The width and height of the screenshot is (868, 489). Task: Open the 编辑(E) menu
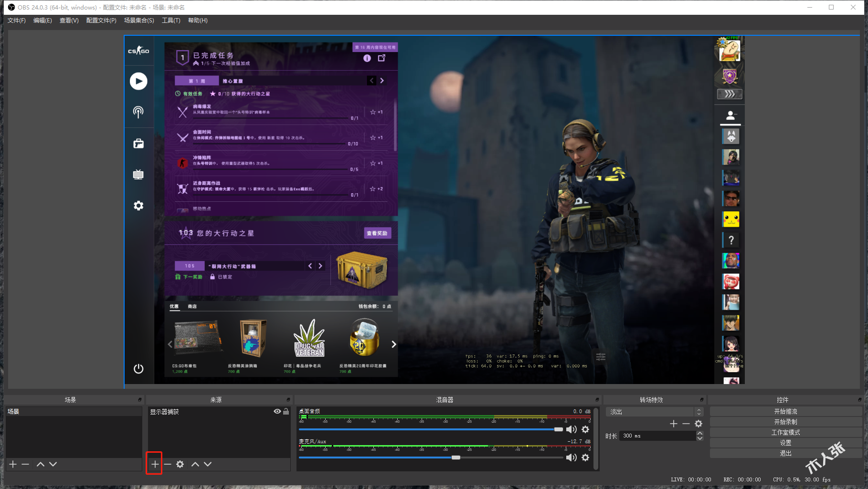click(42, 21)
